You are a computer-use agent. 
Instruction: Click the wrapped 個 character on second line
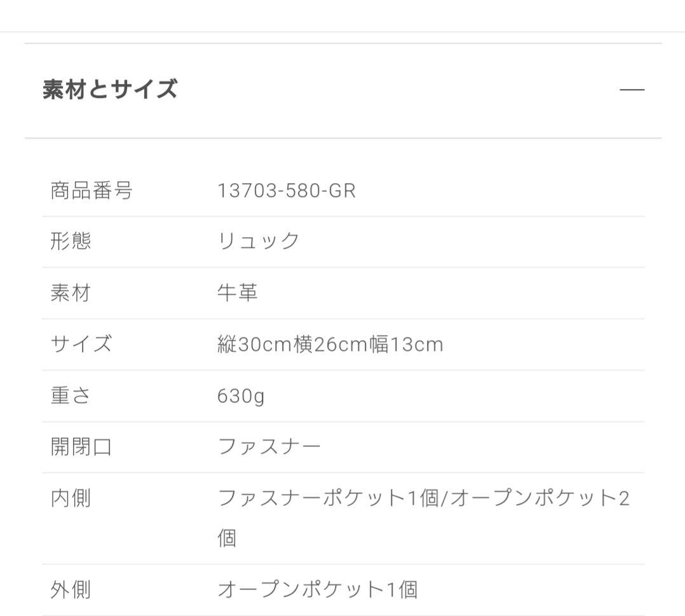click(x=227, y=538)
